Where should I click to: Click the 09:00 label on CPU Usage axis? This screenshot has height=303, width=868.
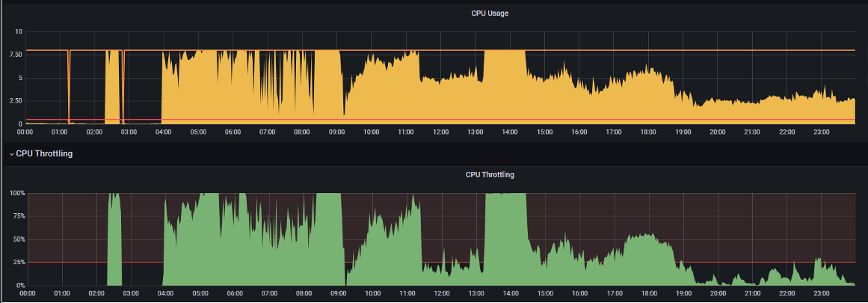(x=336, y=132)
